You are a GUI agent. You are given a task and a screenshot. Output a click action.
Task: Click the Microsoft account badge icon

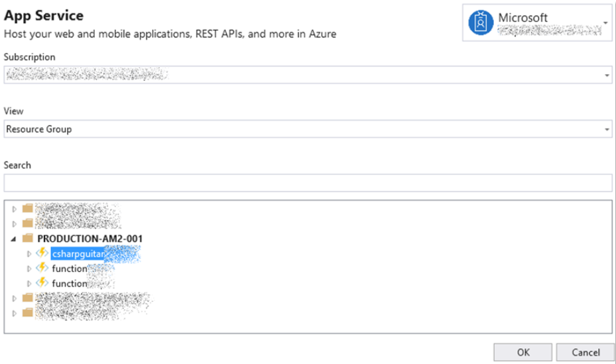tap(481, 23)
